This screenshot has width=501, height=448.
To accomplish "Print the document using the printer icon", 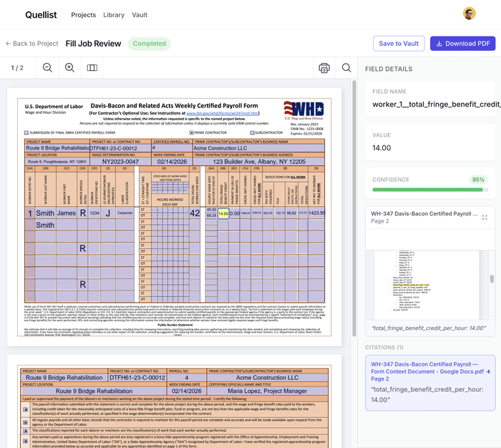I will pos(324,68).
